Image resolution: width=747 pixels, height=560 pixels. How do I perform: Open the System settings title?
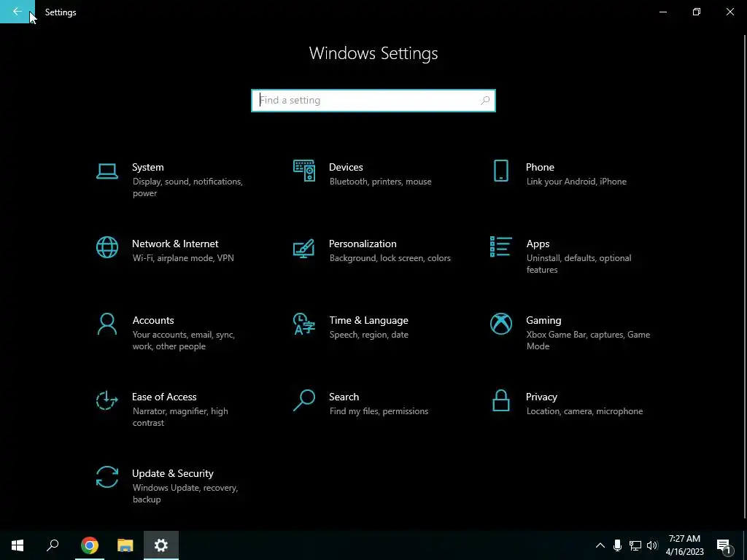(x=147, y=167)
